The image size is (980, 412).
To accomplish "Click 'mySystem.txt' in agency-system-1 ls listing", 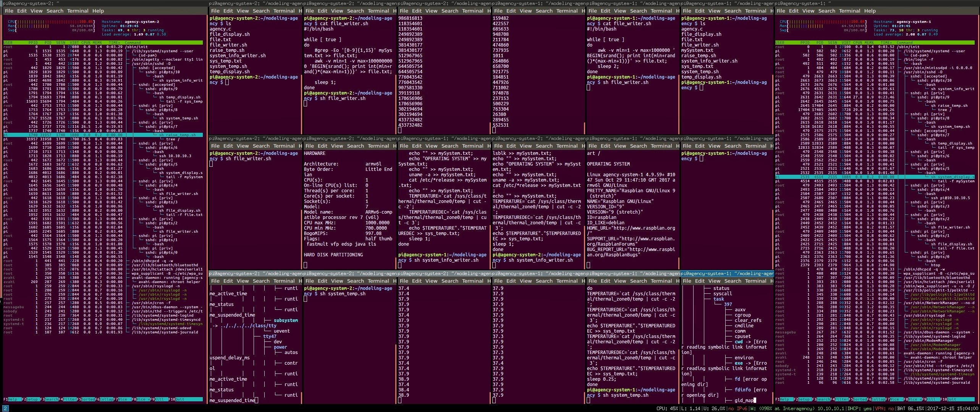I will click(697, 50).
